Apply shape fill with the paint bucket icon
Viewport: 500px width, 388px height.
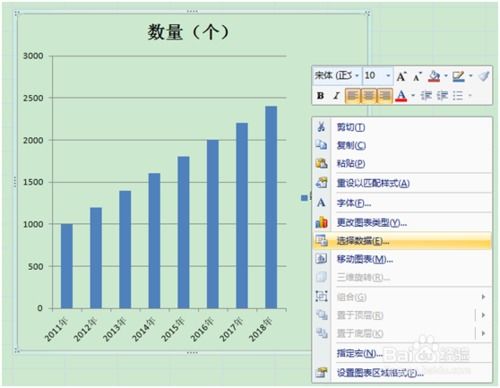click(434, 76)
